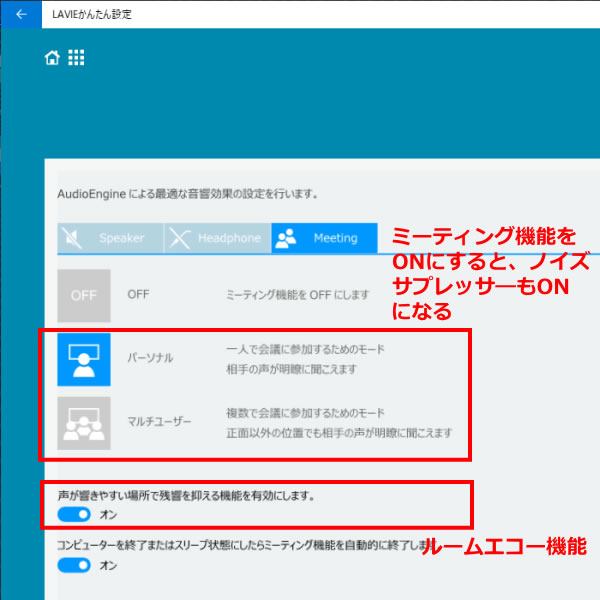Switch to the Headphone tab
Image resolution: width=600 pixels, height=600 pixels.
(218, 238)
